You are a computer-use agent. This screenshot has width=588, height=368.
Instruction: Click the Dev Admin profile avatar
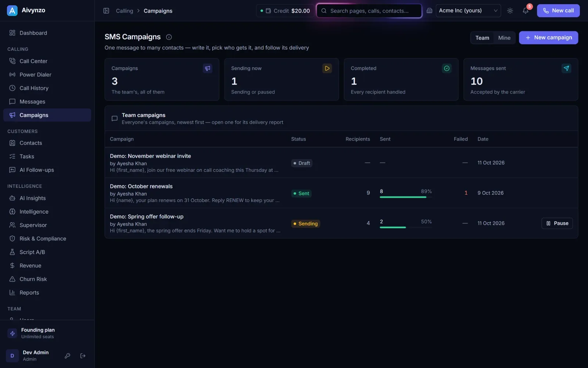pyautogui.click(x=12, y=356)
